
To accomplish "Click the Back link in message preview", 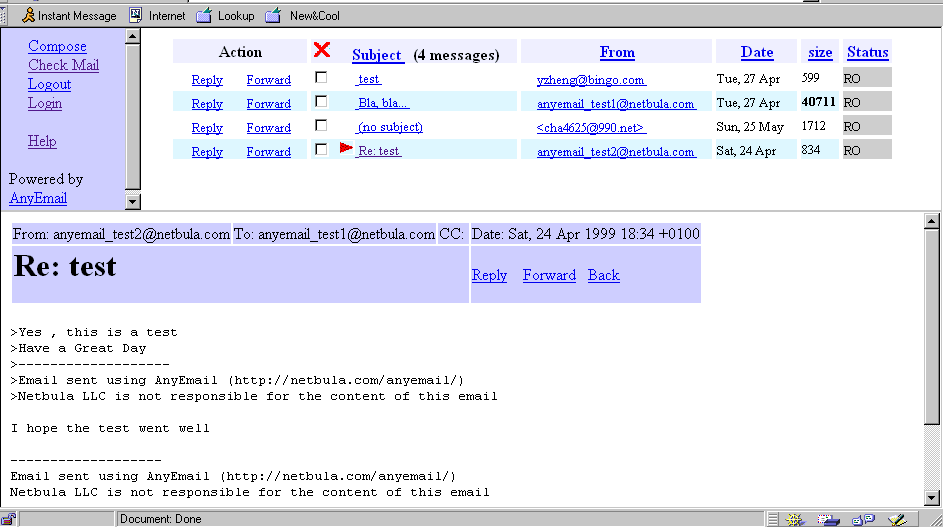I will (603, 275).
